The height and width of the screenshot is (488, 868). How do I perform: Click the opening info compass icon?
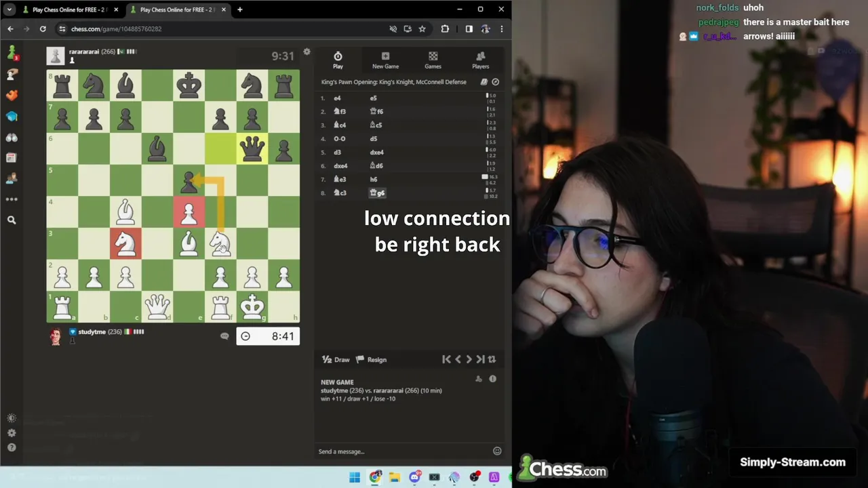coord(496,82)
